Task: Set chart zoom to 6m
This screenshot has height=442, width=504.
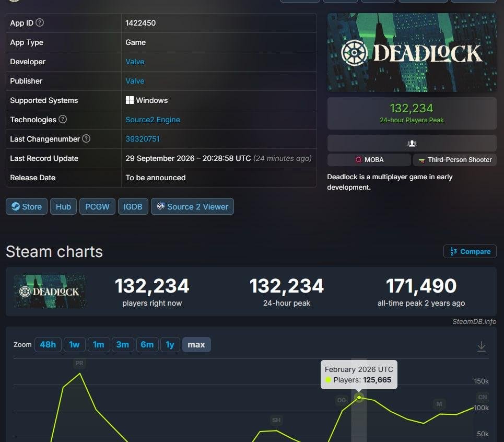Action: coord(147,345)
